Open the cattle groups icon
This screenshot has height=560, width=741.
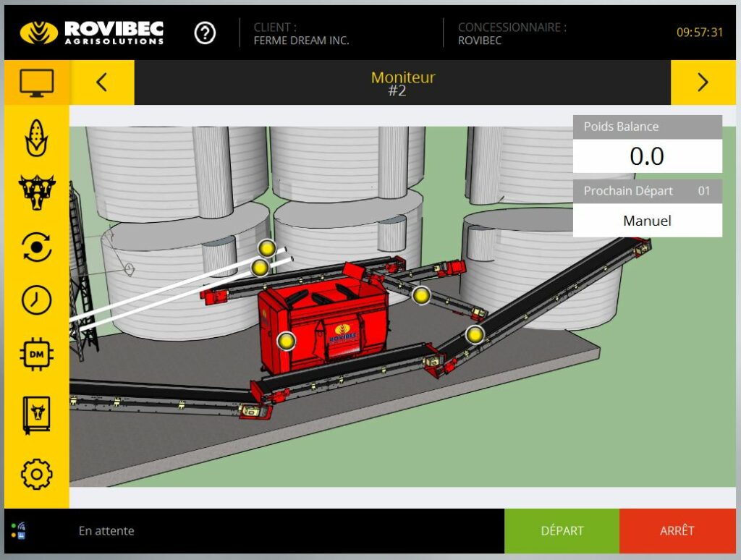(36, 192)
